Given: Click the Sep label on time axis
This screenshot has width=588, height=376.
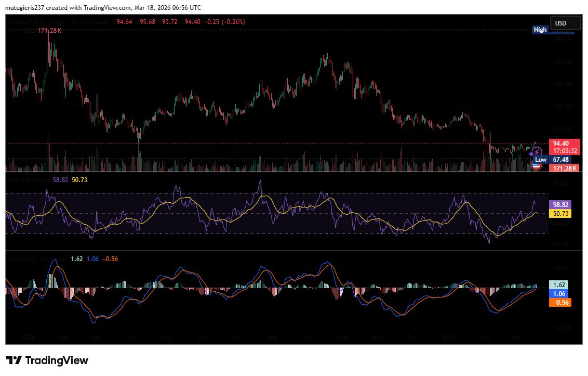Looking at the screenshot, I should click(x=308, y=338).
